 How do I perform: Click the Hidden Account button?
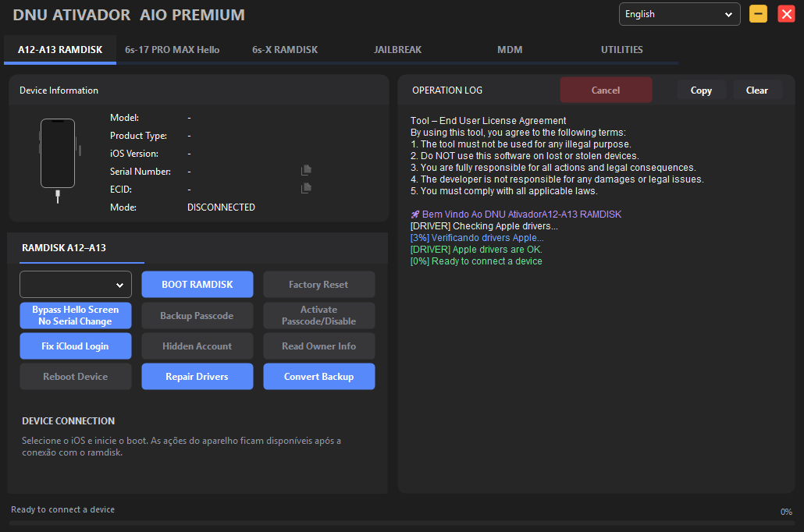[197, 346]
